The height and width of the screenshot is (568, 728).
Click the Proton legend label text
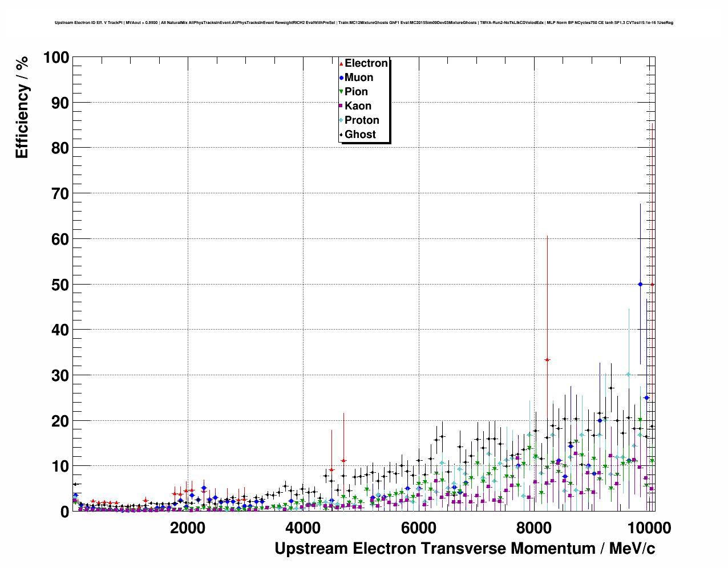click(362, 120)
